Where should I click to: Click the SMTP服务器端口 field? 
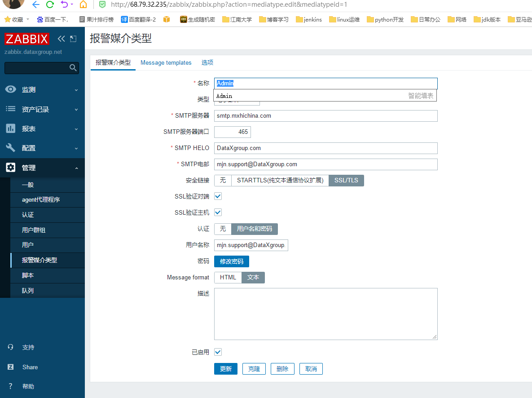233,132
